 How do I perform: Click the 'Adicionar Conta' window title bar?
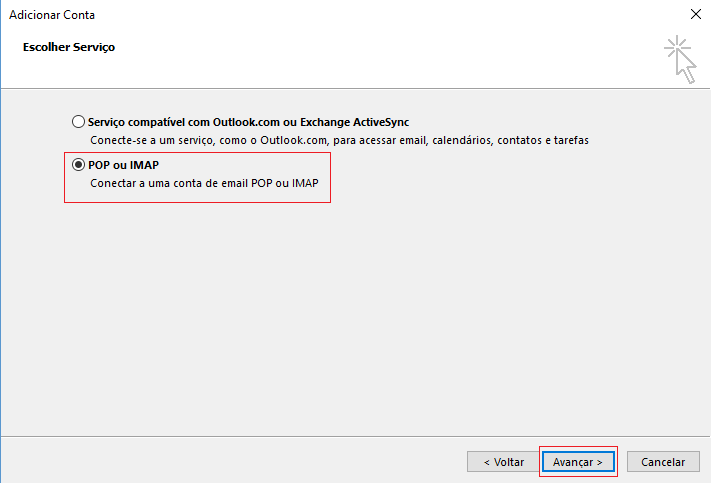pos(300,15)
